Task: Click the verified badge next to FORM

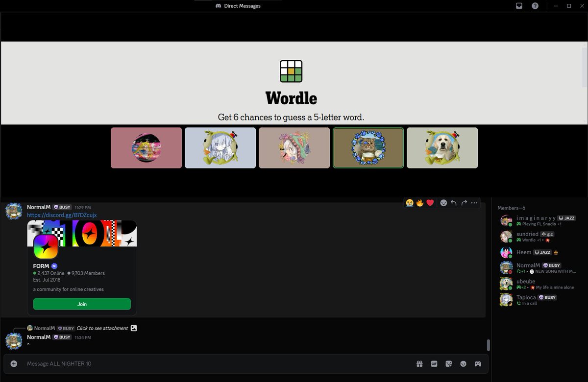Action: click(x=54, y=266)
